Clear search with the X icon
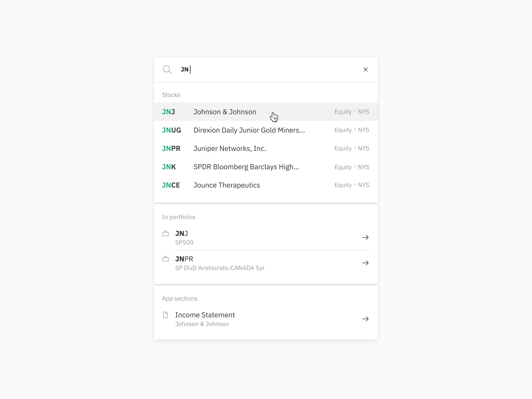This screenshot has height=399, width=532. [x=365, y=69]
